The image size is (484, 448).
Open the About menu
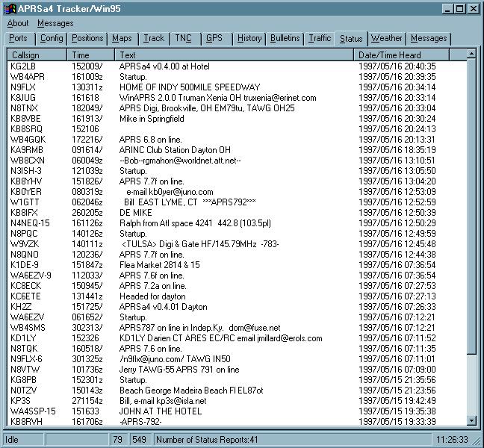[x=17, y=23]
